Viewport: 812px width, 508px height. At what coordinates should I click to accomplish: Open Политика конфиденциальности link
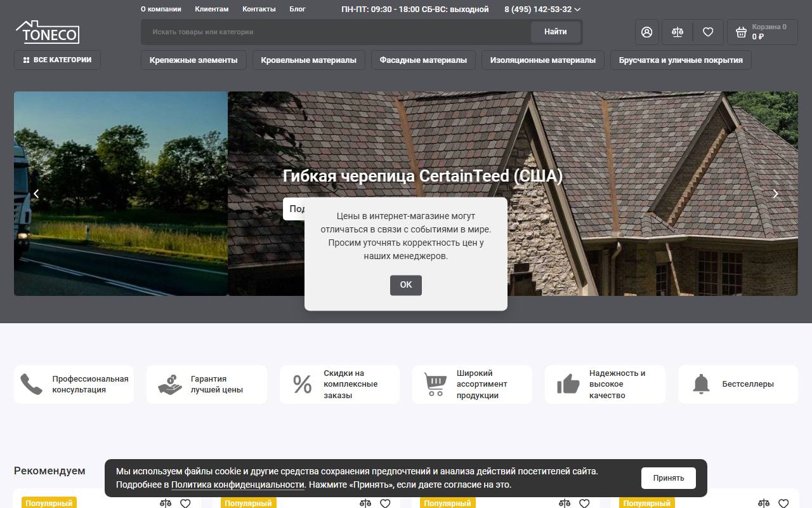coord(238,485)
